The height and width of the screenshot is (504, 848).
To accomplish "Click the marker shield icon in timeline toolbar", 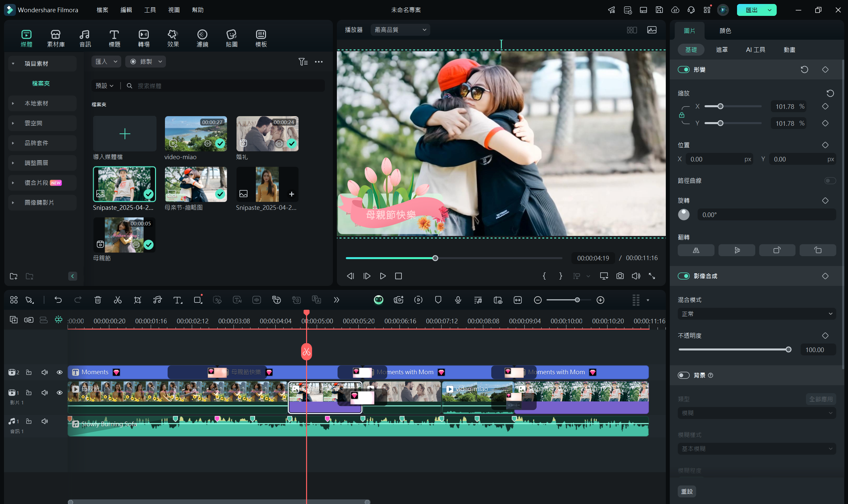I will coord(438,300).
